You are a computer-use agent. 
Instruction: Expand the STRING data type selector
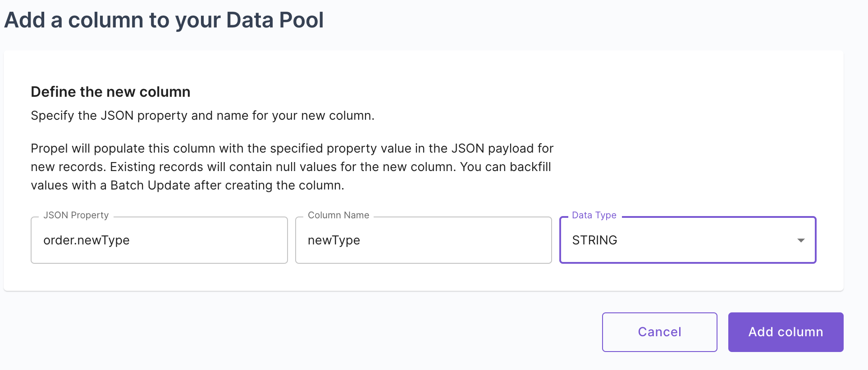tap(687, 240)
